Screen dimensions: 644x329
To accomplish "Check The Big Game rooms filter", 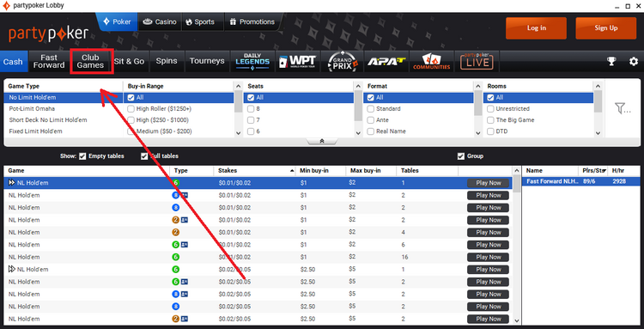I will click(490, 120).
